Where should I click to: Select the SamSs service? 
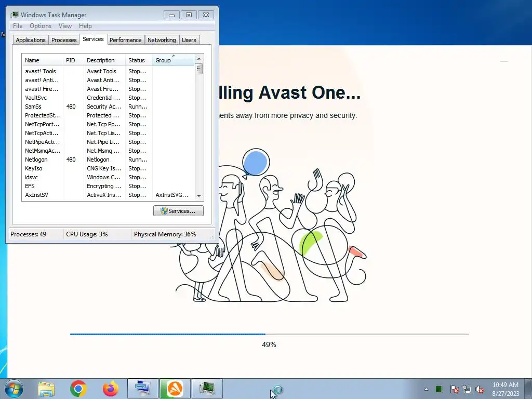108,107
